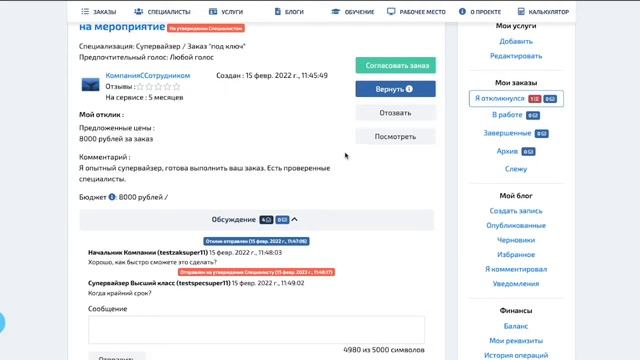Open Уведомления link
Viewport: 640px width, 360px height.
(516, 284)
